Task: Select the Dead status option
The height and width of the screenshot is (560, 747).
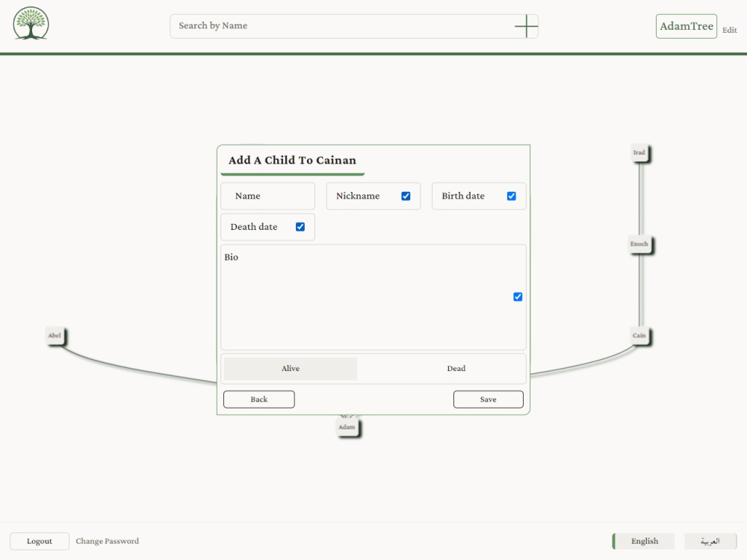Action: [x=456, y=369]
